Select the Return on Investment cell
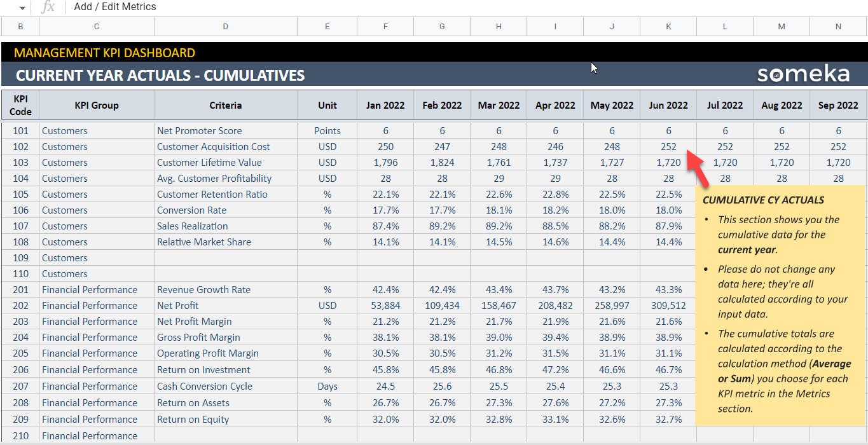 226,369
